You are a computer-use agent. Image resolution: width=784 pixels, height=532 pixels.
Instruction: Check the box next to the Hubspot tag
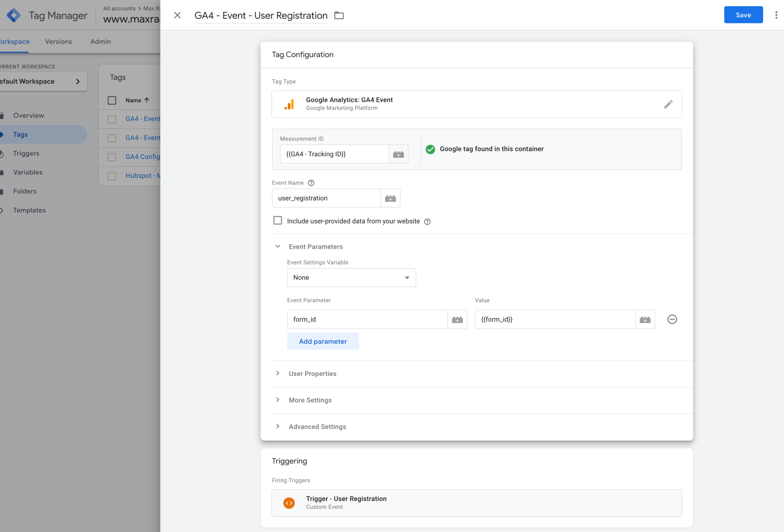(x=112, y=176)
